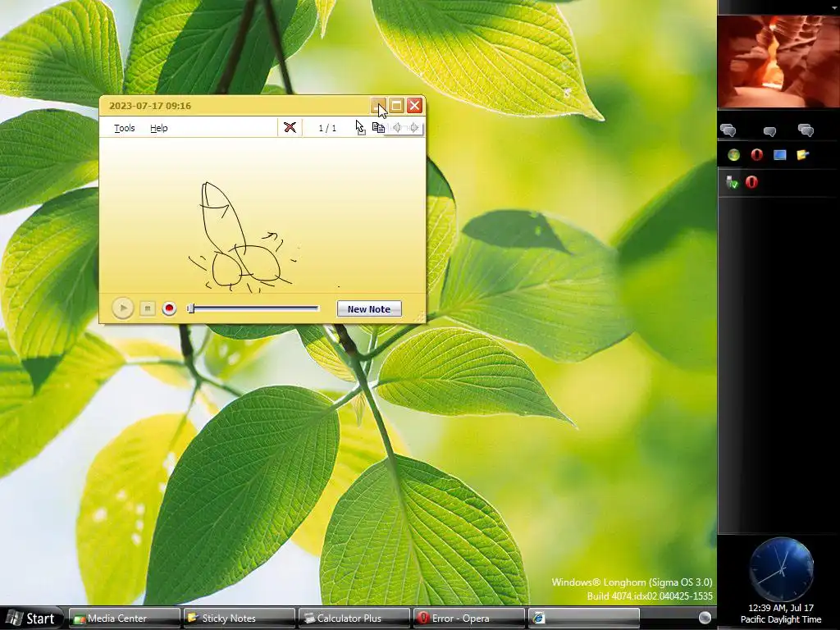
Task: Click the blue Show Desktop icon
Action: tap(779, 155)
